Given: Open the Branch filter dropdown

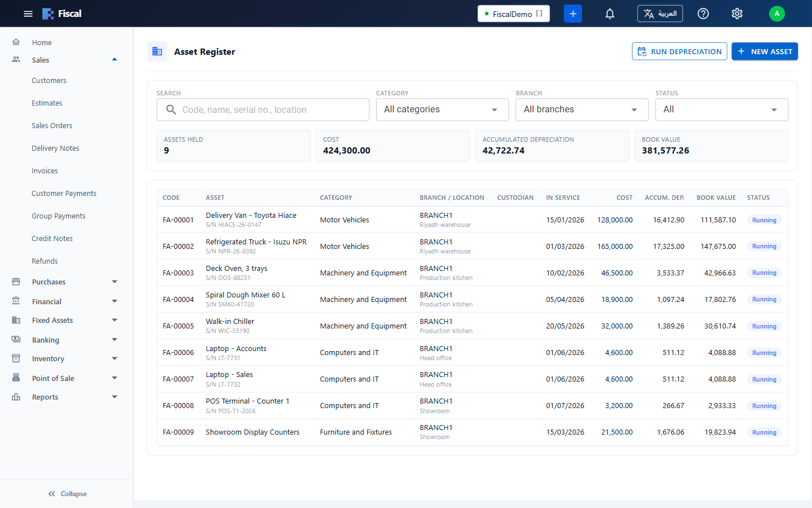Looking at the screenshot, I should tap(582, 110).
